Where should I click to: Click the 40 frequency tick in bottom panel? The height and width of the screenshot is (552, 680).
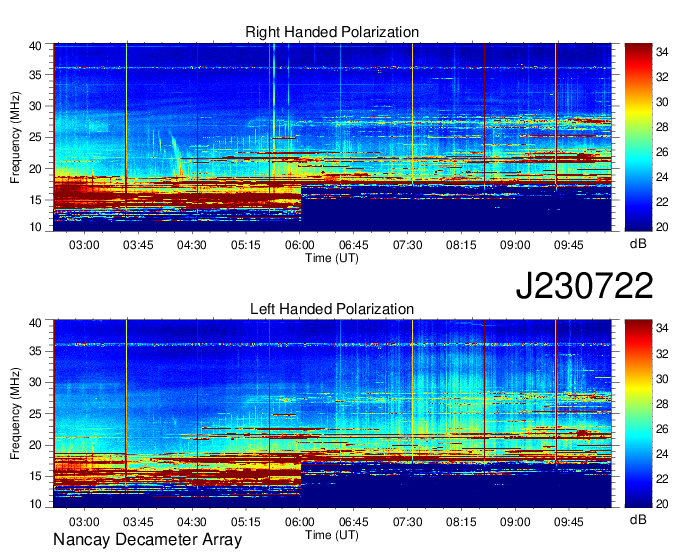pos(36,323)
